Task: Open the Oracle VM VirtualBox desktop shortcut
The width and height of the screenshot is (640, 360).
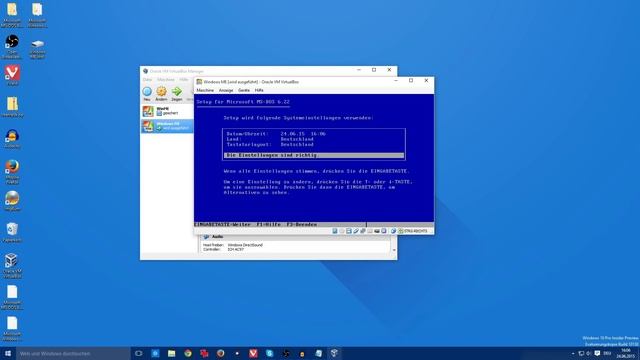Action: click(x=12, y=266)
